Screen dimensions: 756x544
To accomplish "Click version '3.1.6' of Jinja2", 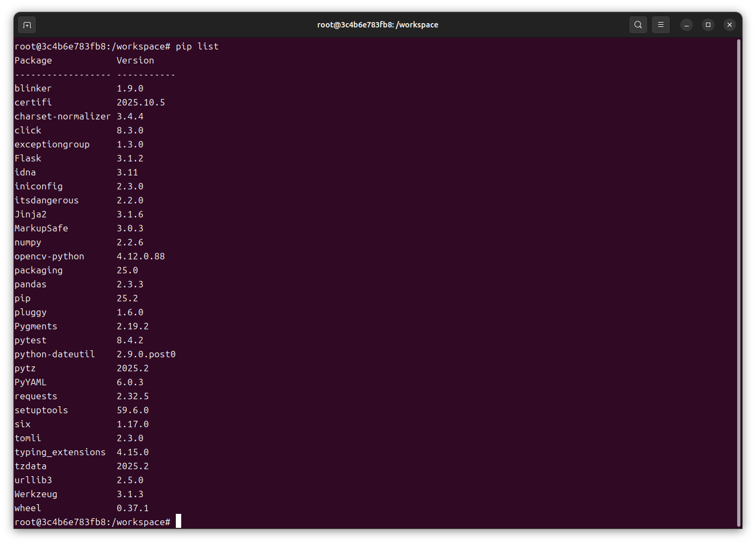I will click(130, 215).
